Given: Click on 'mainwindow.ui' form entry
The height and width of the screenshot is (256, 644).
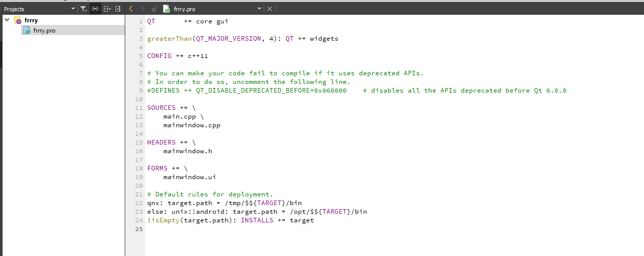Looking at the screenshot, I should [190, 177].
